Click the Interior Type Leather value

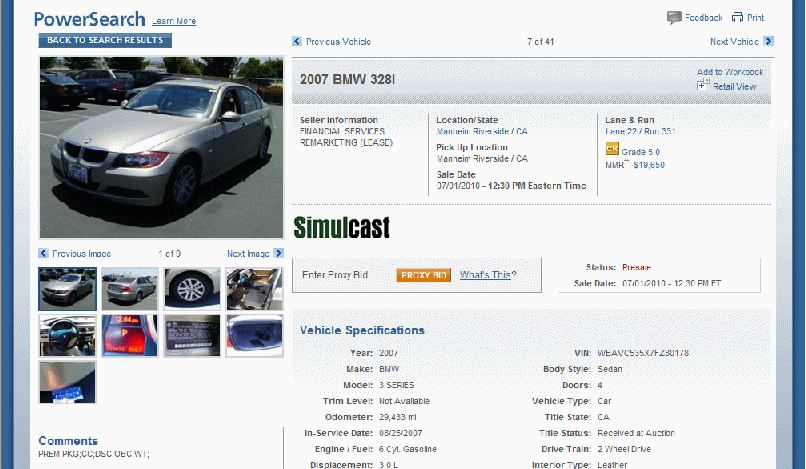click(x=612, y=464)
